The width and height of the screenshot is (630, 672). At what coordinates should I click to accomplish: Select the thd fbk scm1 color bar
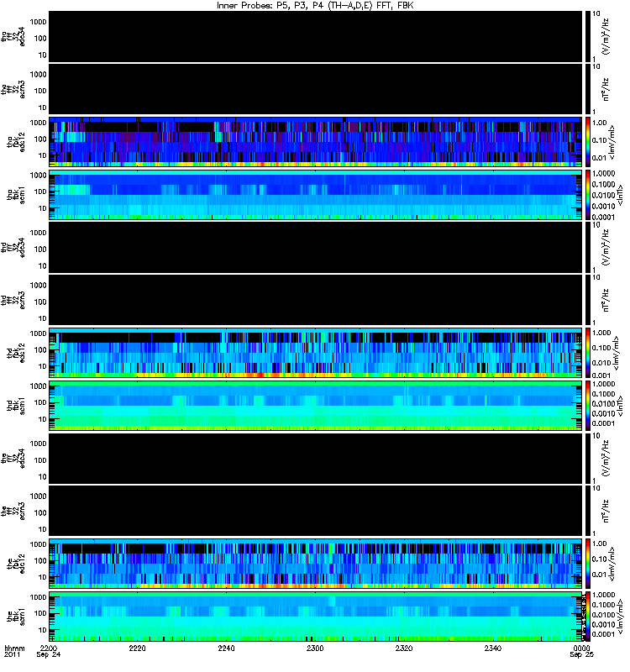tap(589, 406)
